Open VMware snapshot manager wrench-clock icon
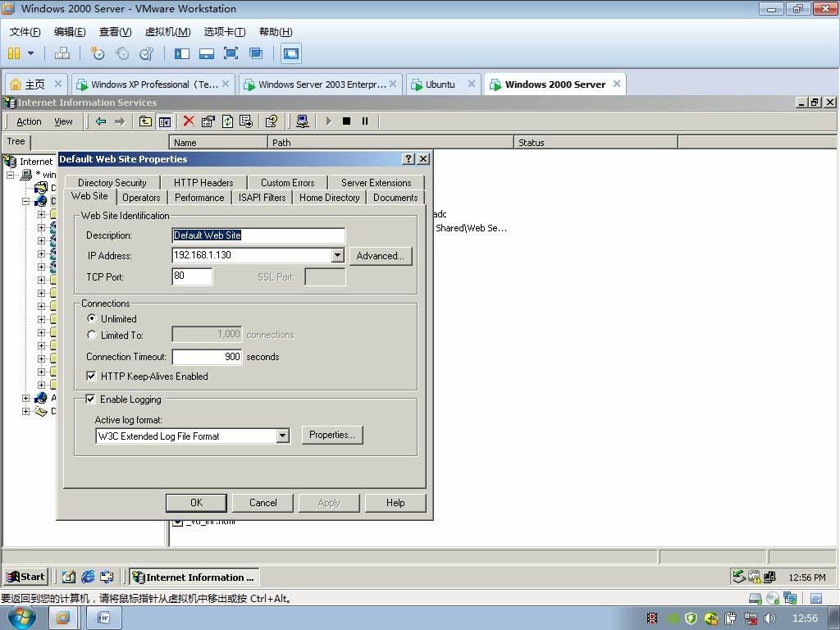840x630 pixels. coord(146,53)
